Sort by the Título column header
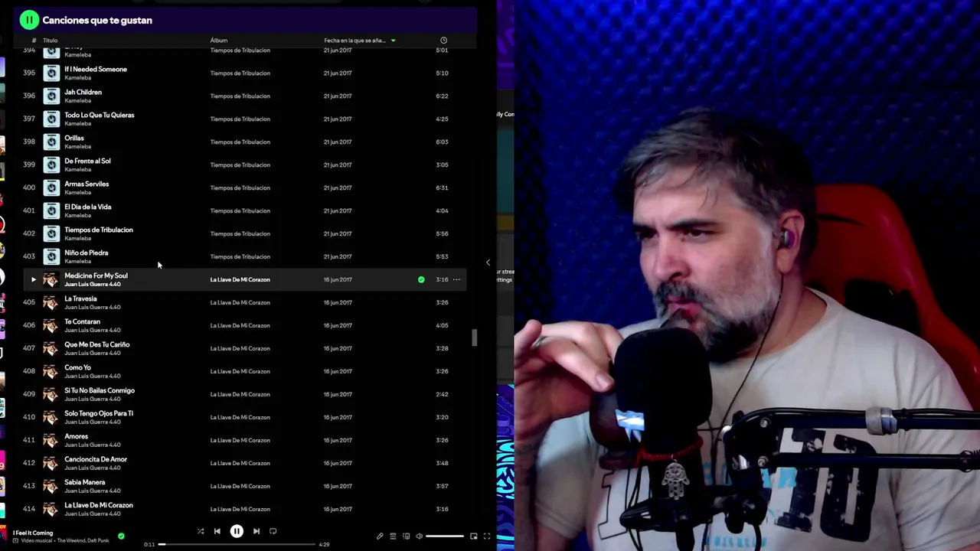The image size is (980, 551). click(x=51, y=40)
